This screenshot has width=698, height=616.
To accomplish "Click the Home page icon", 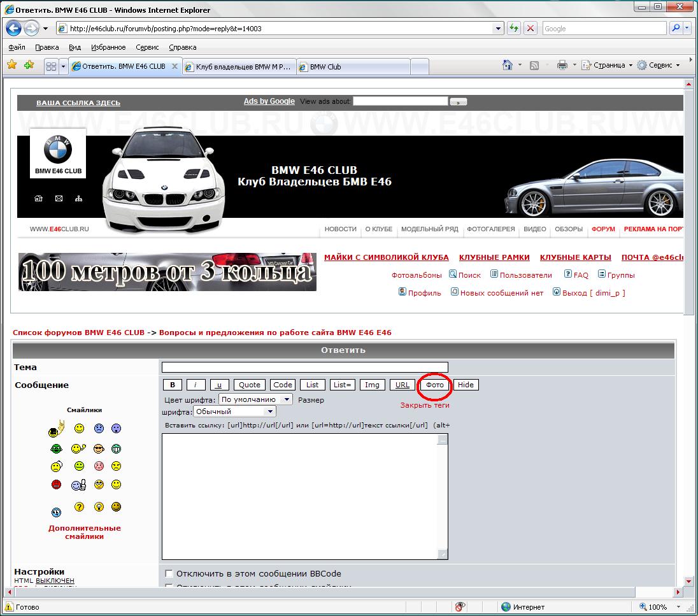I will (x=508, y=65).
